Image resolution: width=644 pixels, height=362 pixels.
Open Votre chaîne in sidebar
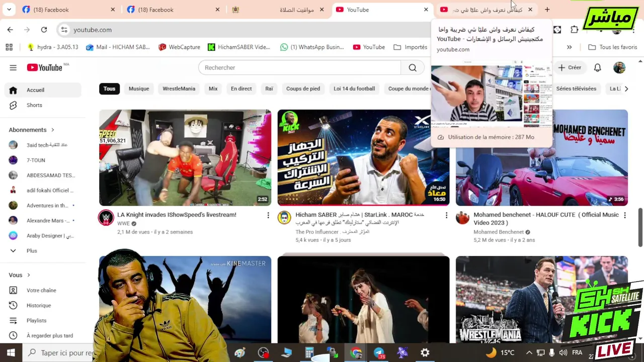43,290
